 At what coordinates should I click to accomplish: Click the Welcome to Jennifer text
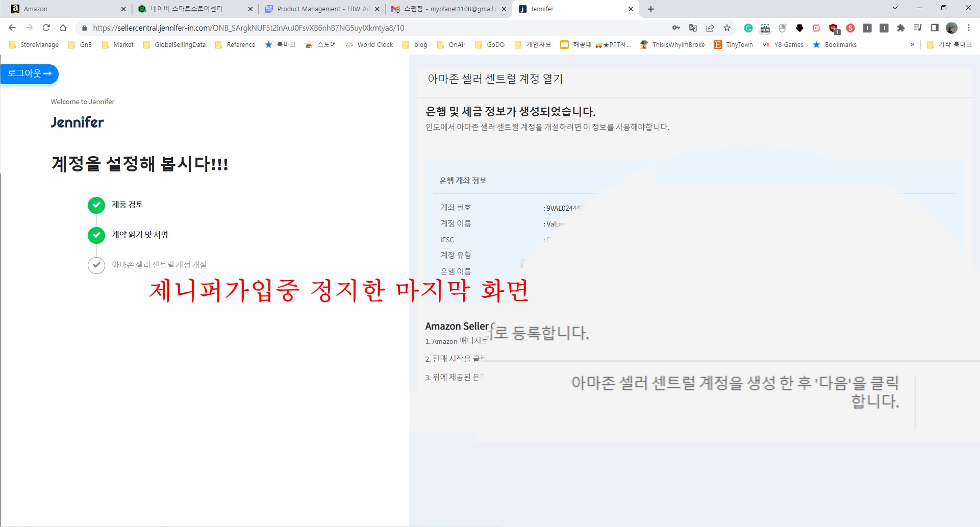pos(83,102)
